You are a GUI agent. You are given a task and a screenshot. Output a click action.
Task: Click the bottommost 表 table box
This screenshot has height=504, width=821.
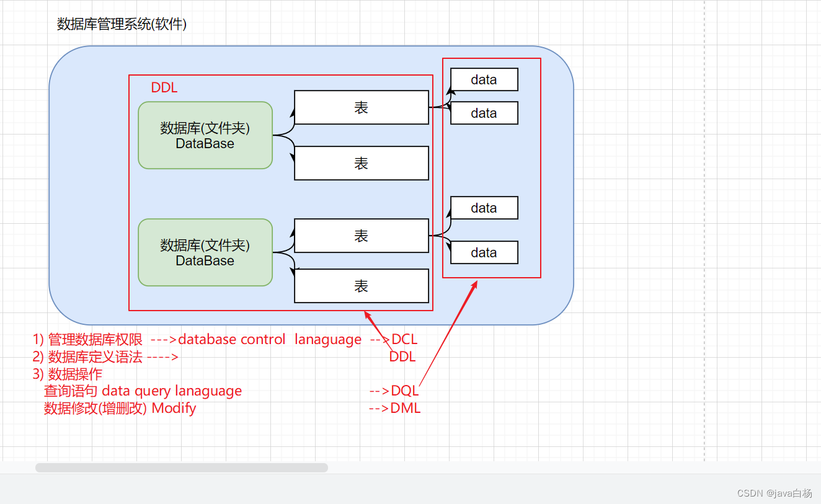pyautogui.click(x=362, y=286)
